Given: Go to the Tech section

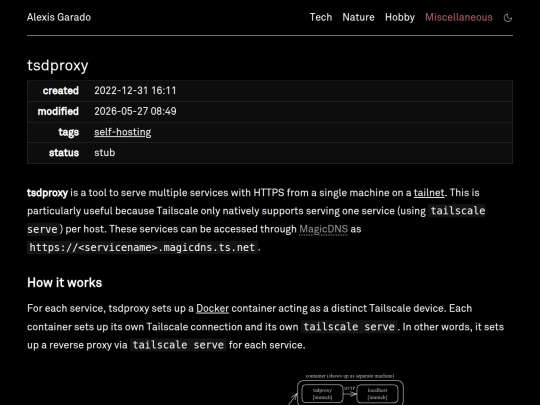Looking at the screenshot, I should [x=321, y=17].
